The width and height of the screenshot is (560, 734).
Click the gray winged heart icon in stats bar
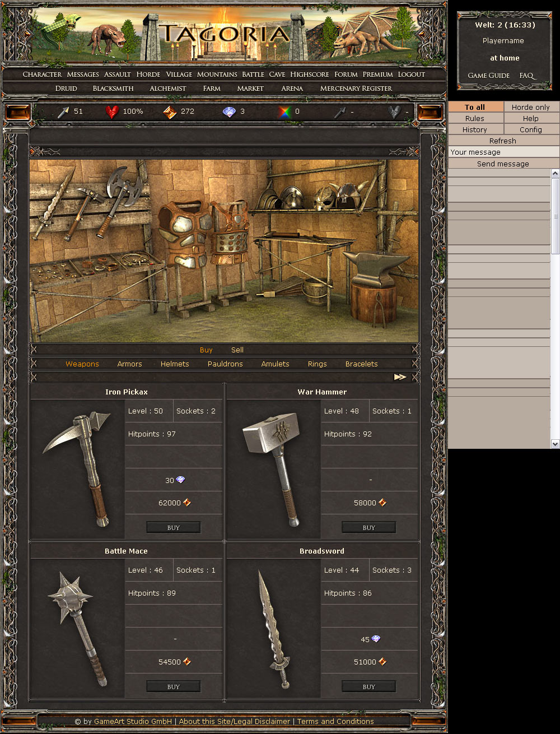click(x=395, y=112)
